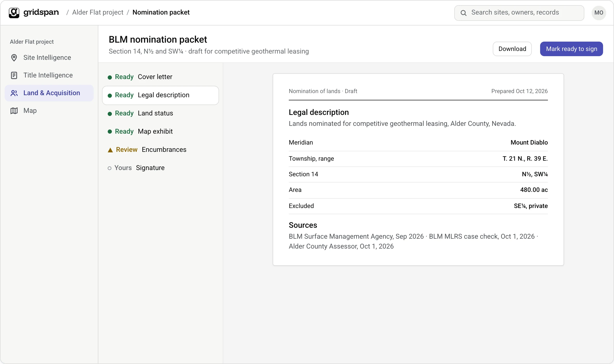Click the Nomination packet breadcrumb
The image size is (614, 364).
point(161,12)
